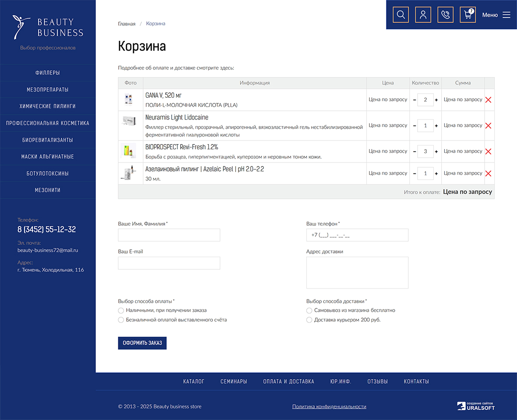Image resolution: width=517 pixels, height=420 pixels.
Task: Choose free store pickup option
Action: (309, 311)
